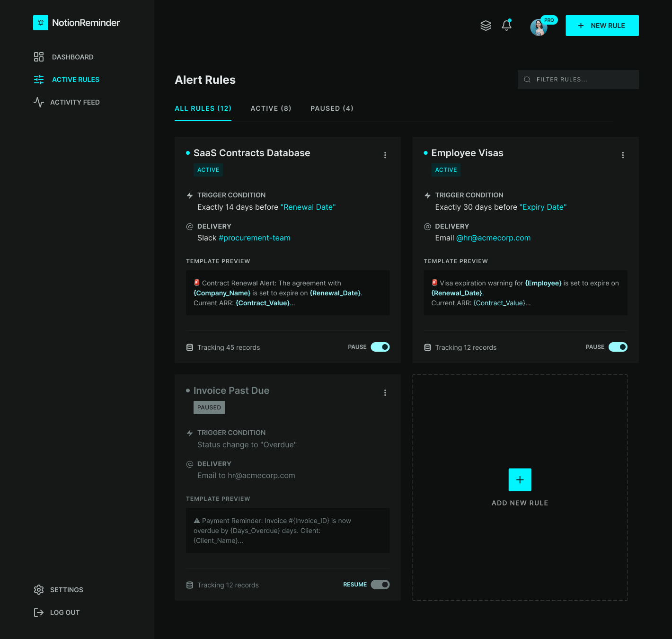Open the @hr@acmecorp.com email link
672x639 pixels.
[x=493, y=238]
